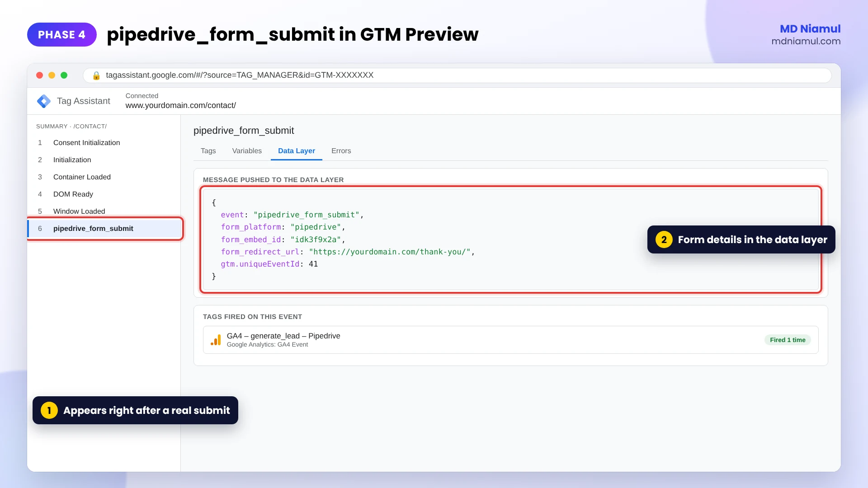Click the pipedrive_form_submit panel heading
This screenshot has width=868, height=488.
pos(244,131)
